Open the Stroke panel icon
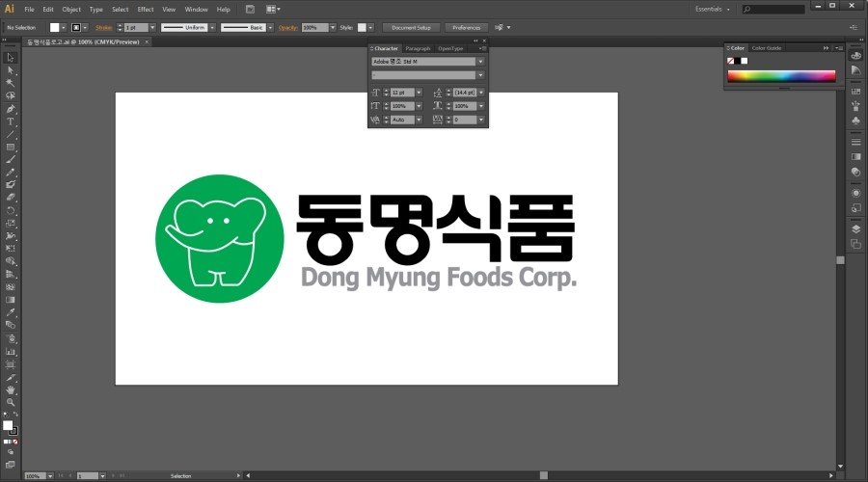Viewport: 868px width, 482px height. pos(855,141)
